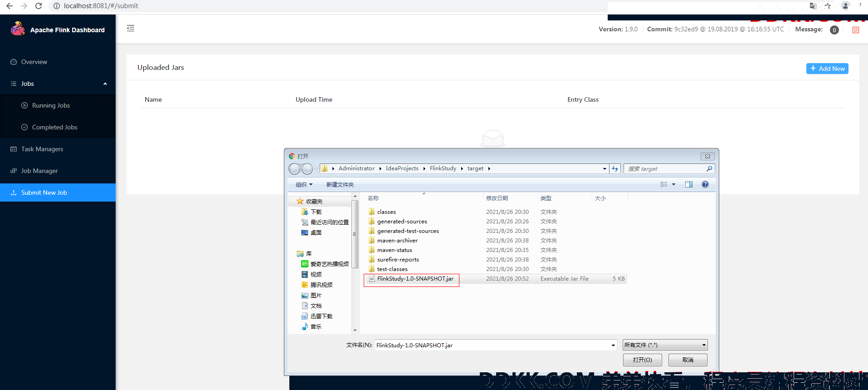Open the change view options dropdown arrow
868x390 pixels.
tap(673, 184)
